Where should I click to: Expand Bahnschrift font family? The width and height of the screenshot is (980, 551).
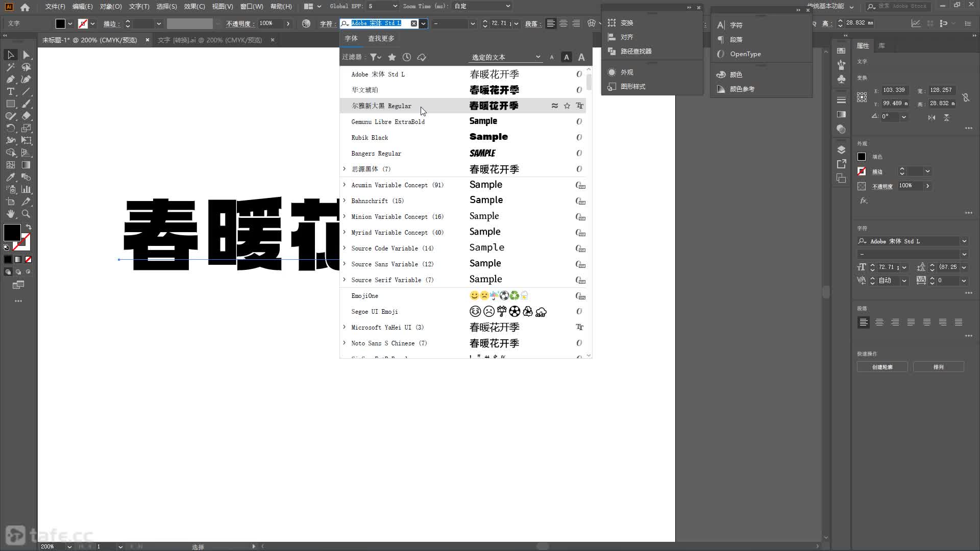pos(345,201)
